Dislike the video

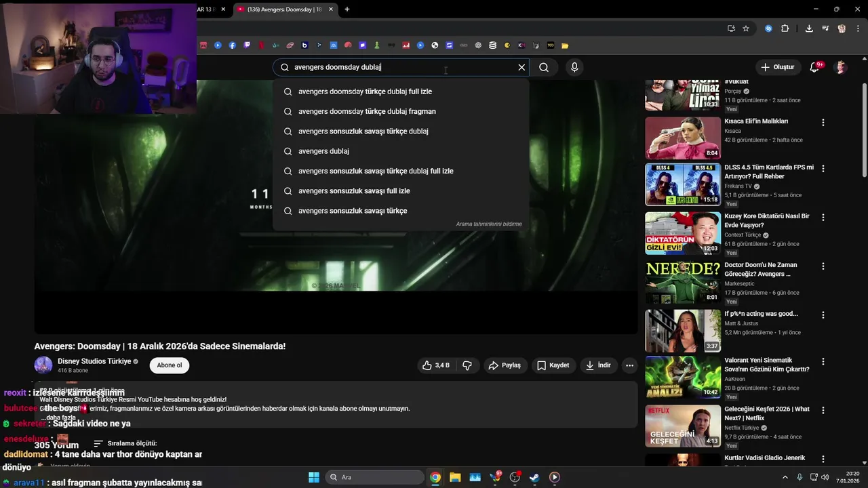467,365
